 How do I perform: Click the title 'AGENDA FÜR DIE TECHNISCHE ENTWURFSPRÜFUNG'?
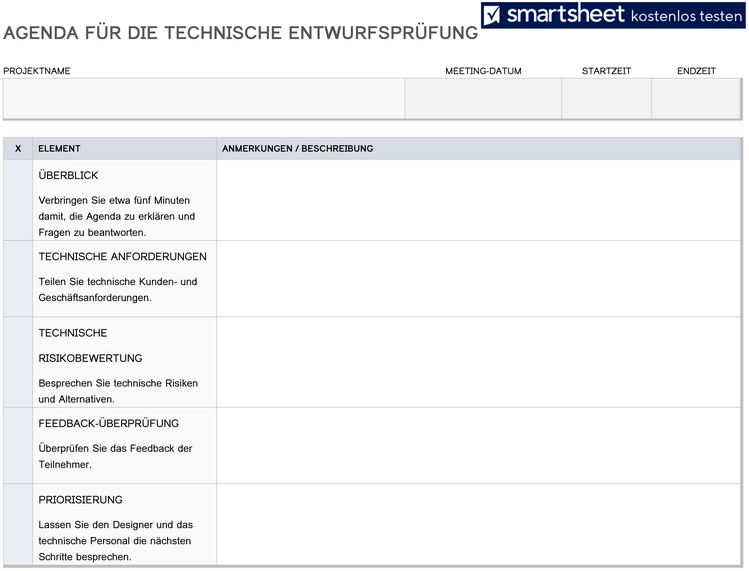241,33
